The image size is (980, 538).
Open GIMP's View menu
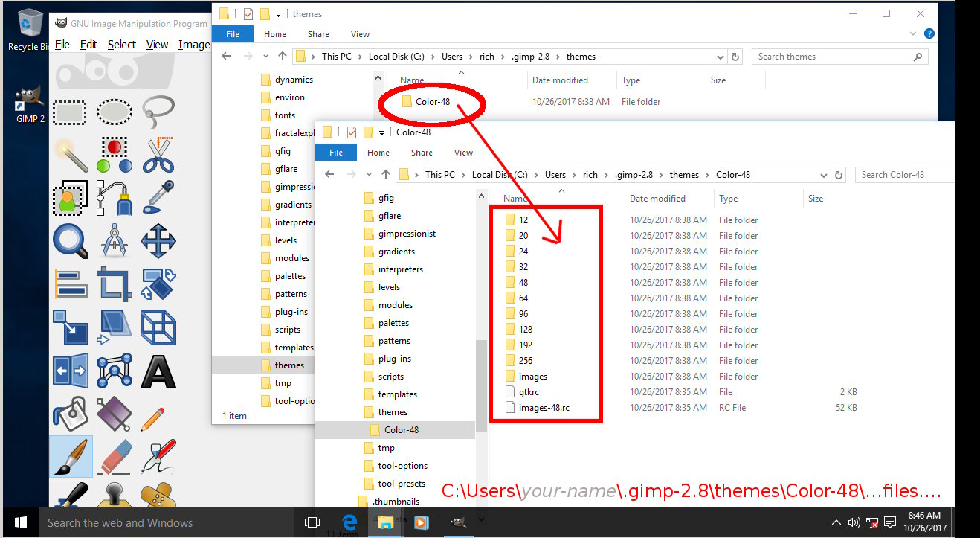157,45
